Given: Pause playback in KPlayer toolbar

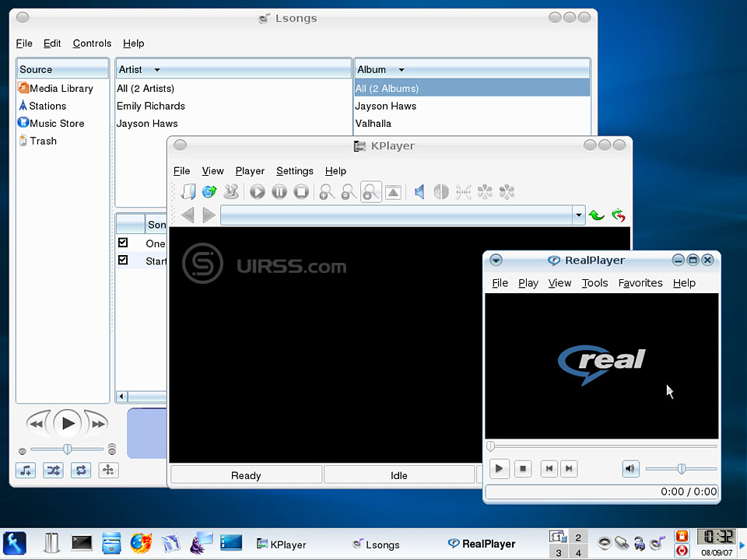Looking at the screenshot, I should [279, 192].
